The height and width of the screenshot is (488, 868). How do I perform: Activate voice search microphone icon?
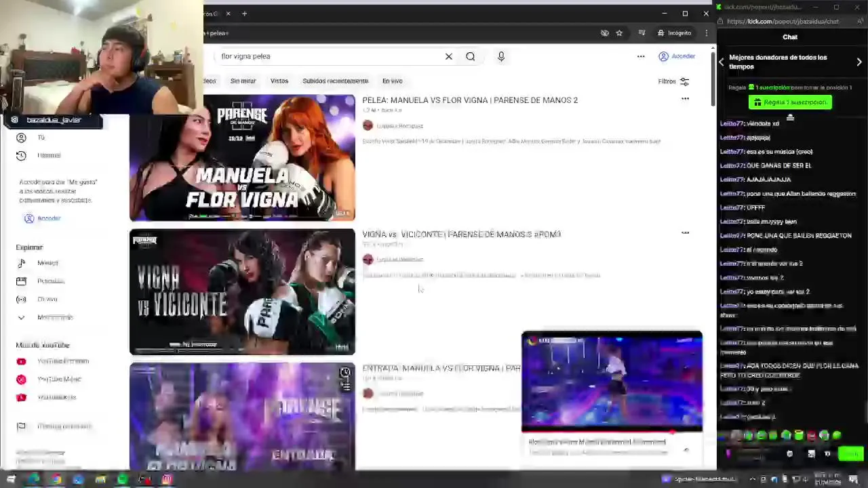(501, 56)
